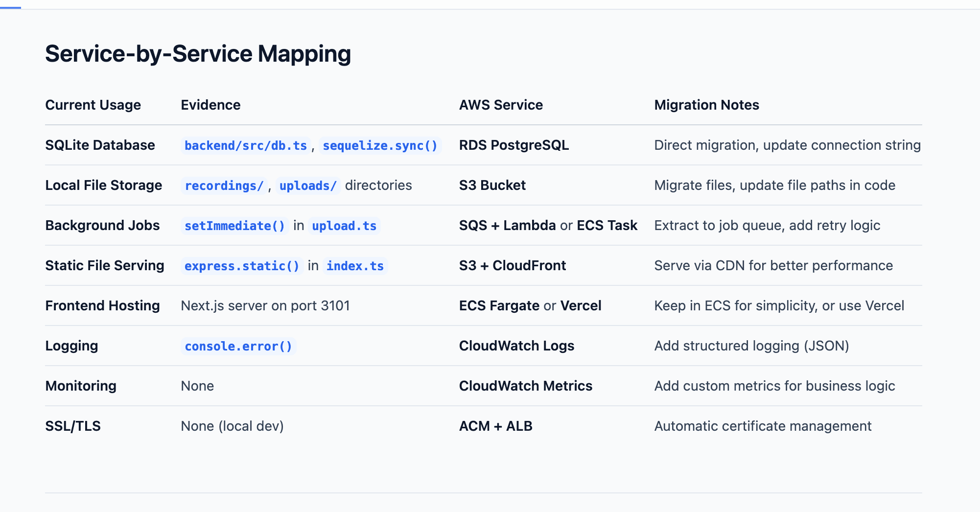Click the "upload.ts" code snippet

coord(345,226)
